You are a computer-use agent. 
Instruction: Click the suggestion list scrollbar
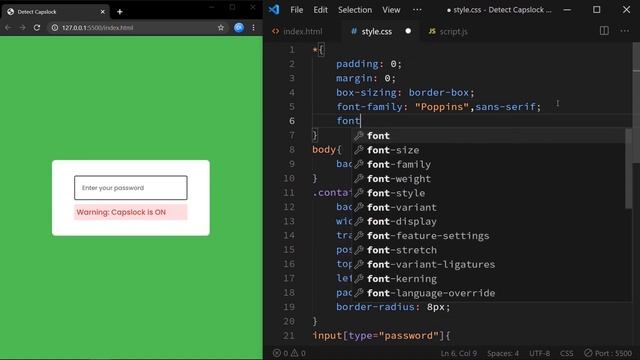[629, 168]
